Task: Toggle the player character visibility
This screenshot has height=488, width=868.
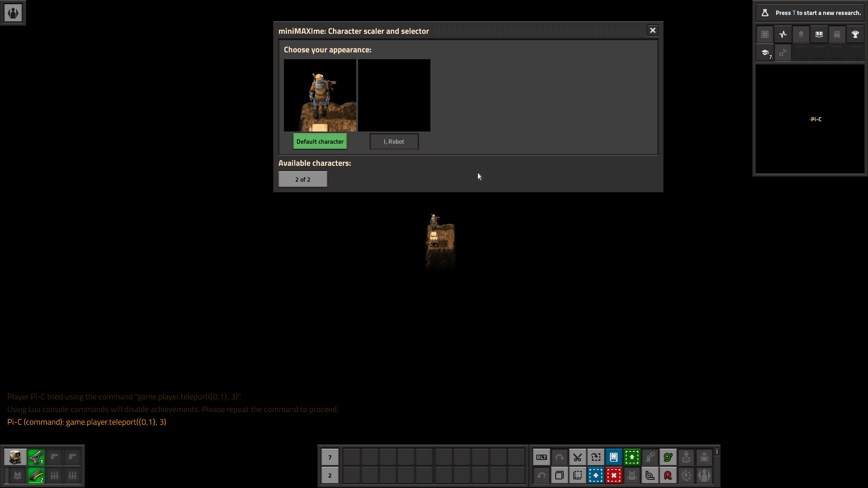Action: coord(704,475)
